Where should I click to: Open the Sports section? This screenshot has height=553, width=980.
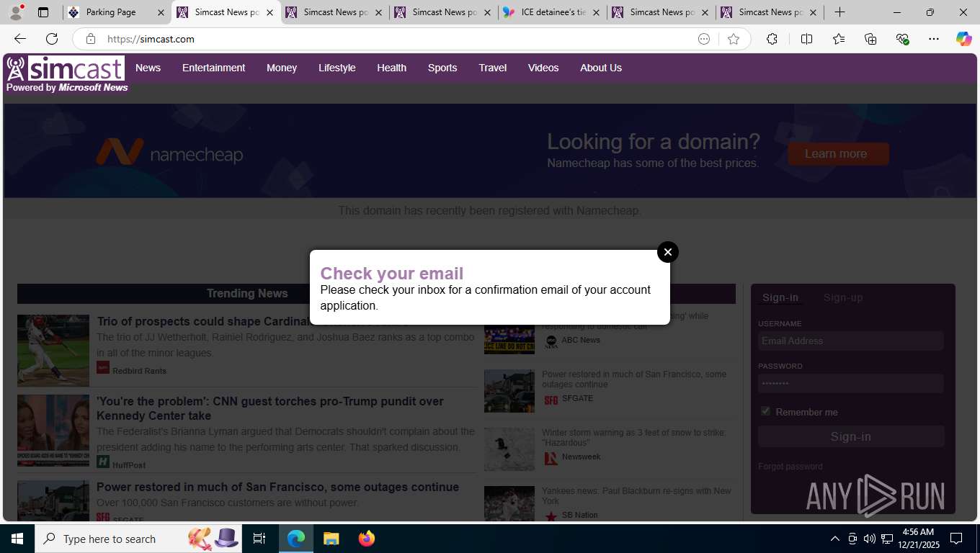coord(442,68)
